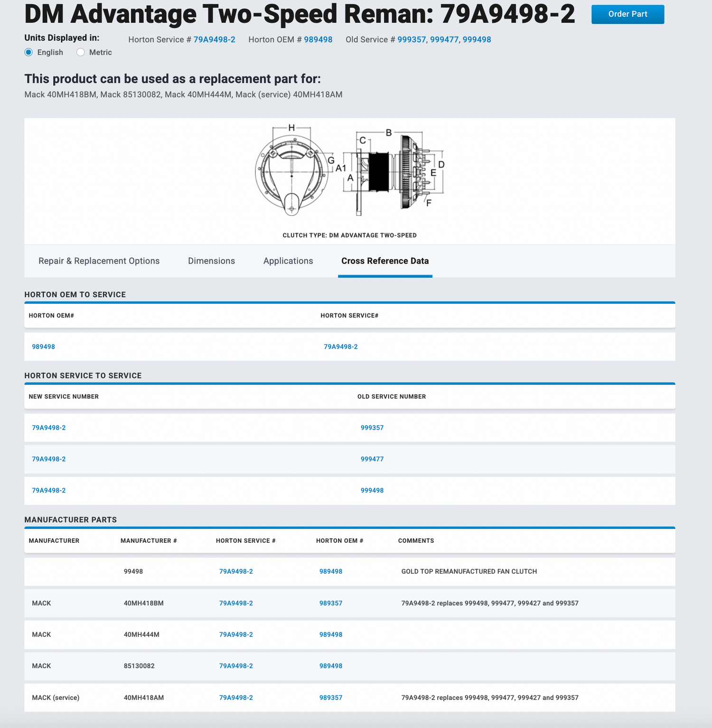
Task: Open the Applications tab
Action: tap(288, 261)
